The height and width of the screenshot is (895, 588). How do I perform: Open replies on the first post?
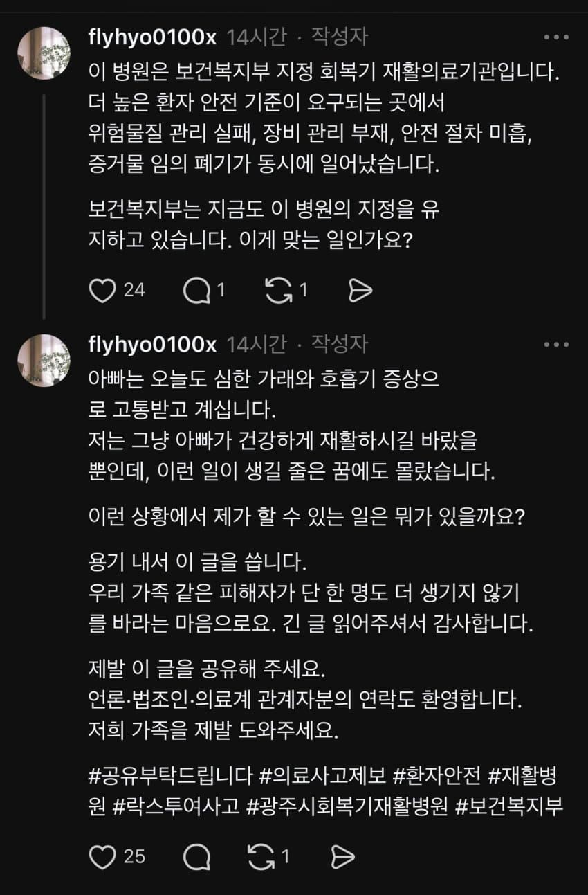pos(196,291)
